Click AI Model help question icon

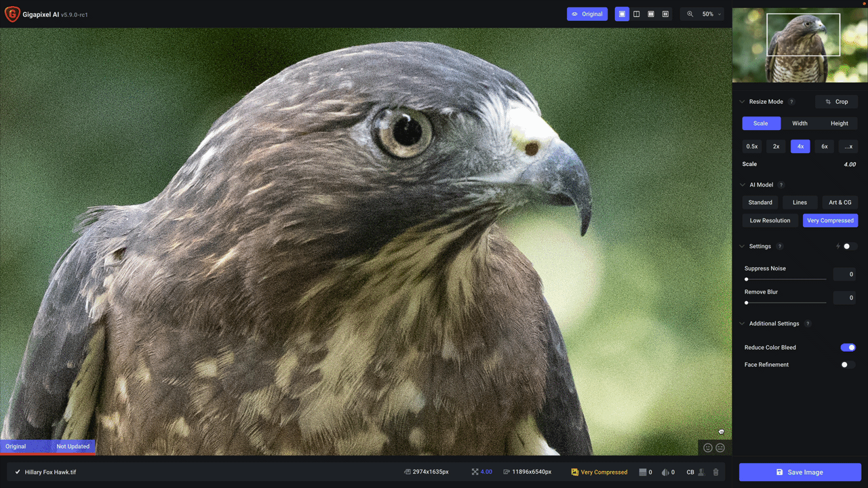pyautogui.click(x=781, y=184)
